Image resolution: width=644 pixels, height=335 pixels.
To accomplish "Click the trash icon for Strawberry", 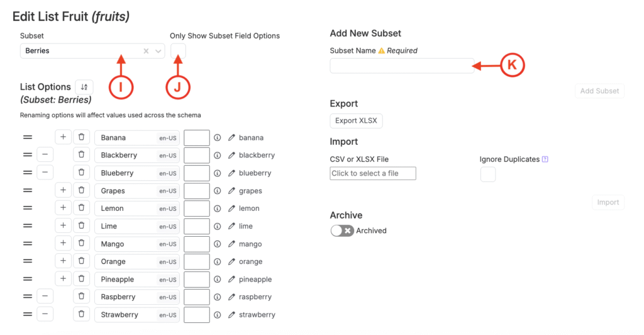I will [x=81, y=314].
